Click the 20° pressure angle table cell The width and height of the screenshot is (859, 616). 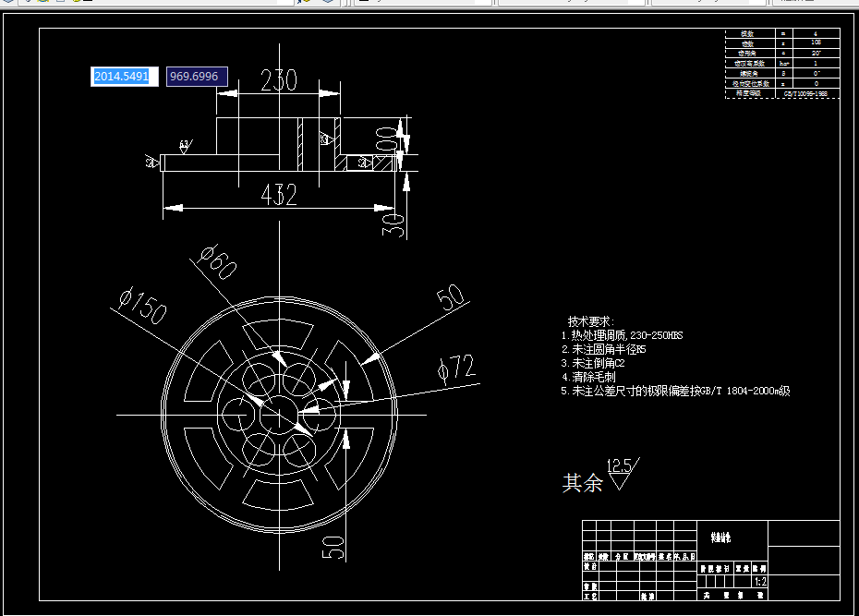coord(816,54)
